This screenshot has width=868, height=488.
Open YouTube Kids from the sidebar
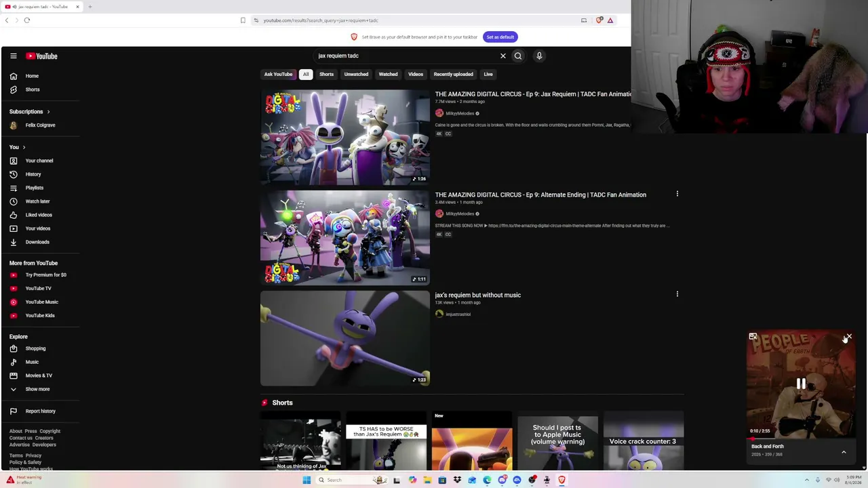[x=41, y=315]
